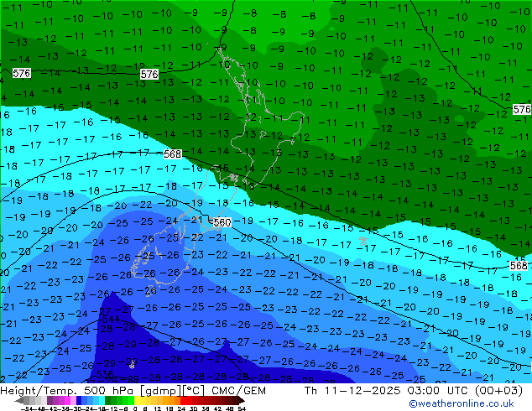
Task: Click the CMC/GEM model name
Action: 238,391
